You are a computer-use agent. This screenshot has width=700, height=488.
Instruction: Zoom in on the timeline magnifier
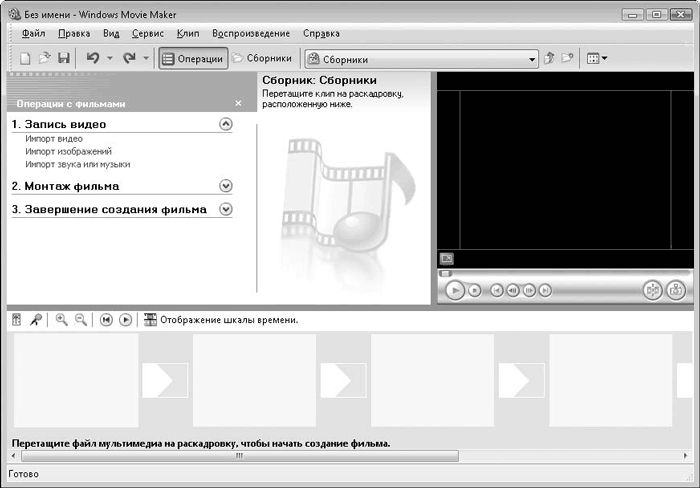pos(62,320)
